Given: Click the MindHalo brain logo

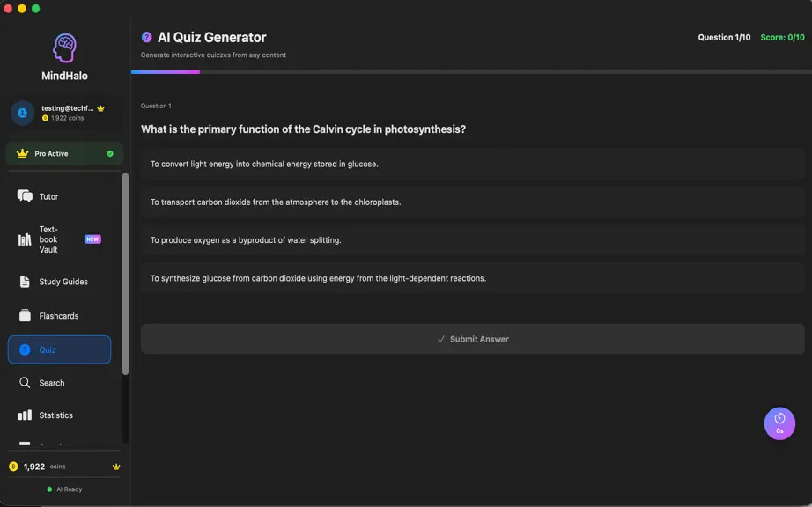Looking at the screenshot, I should click(64, 48).
